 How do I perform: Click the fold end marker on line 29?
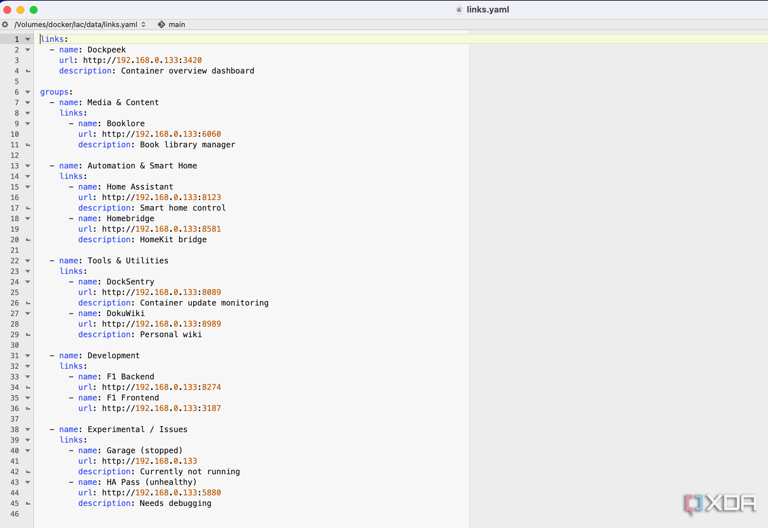(28, 335)
